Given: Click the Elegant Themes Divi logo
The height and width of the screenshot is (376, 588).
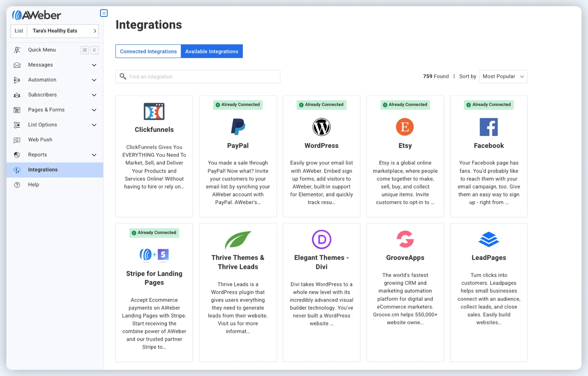Looking at the screenshot, I should point(322,239).
